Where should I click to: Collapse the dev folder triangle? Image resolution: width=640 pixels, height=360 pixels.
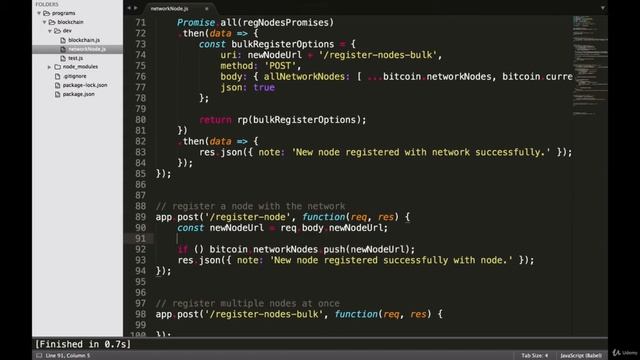point(50,31)
